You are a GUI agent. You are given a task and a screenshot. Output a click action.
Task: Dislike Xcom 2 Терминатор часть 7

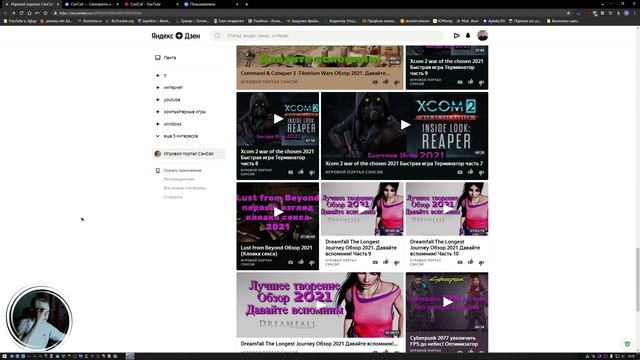pyautogui.click(x=481, y=172)
